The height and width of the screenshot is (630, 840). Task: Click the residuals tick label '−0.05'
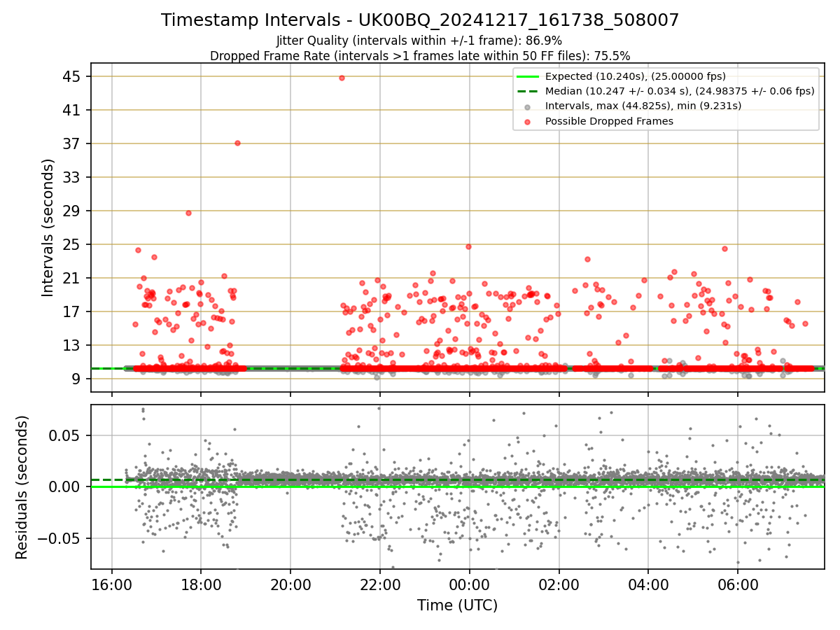59,538
